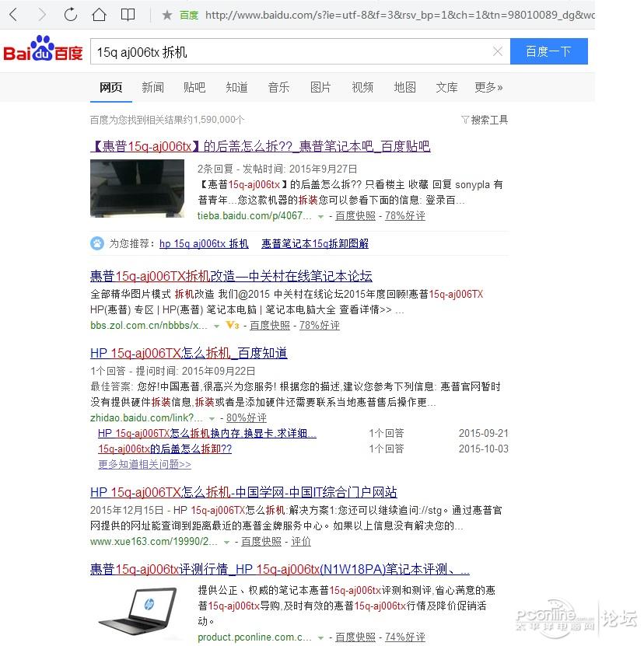Open the browser home page icon
Image resolution: width=644 pixels, height=646 pixels.
99,15
